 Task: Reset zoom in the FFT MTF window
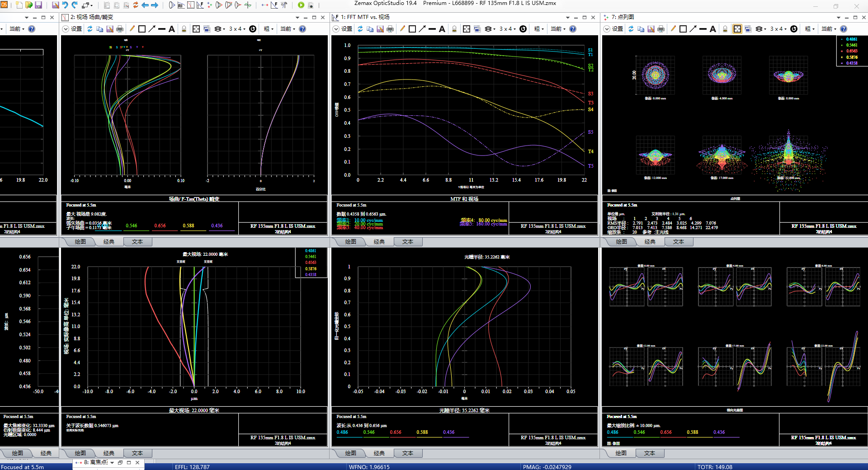(523, 29)
